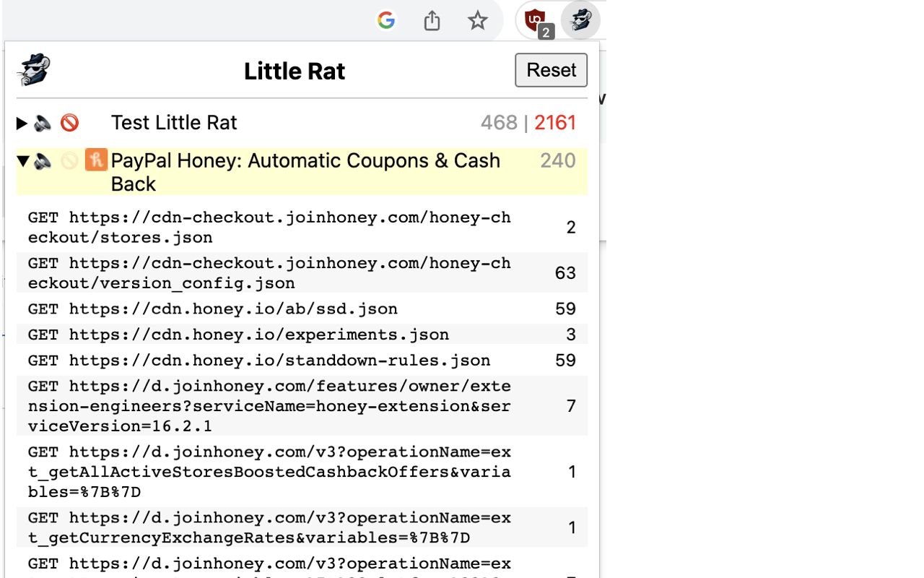Click the monitoring antenna icon for Test Little Rat

pyautogui.click(x=43, y=123)
